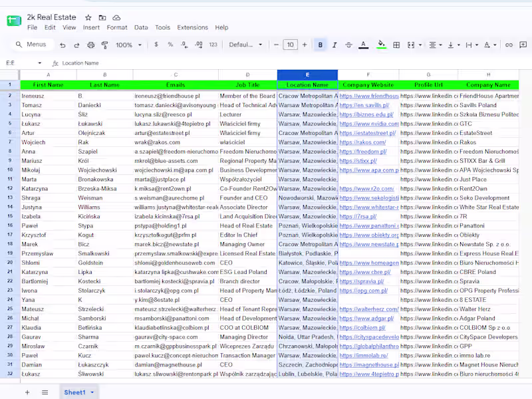532x399 pixels.
Task: Insert a comment icon
Action: 523,45
